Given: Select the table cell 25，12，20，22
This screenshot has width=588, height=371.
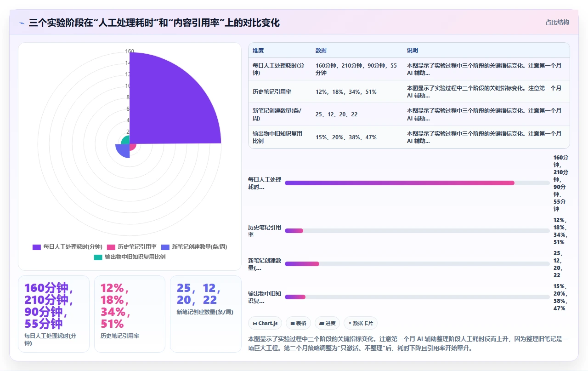Looking at the screenshot, I should click(x=357, y=114).
